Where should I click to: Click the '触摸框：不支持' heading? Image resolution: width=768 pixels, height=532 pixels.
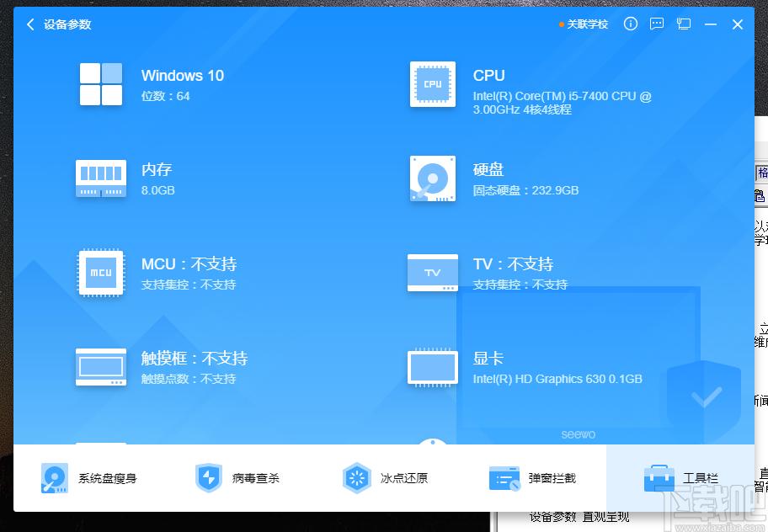195,359
